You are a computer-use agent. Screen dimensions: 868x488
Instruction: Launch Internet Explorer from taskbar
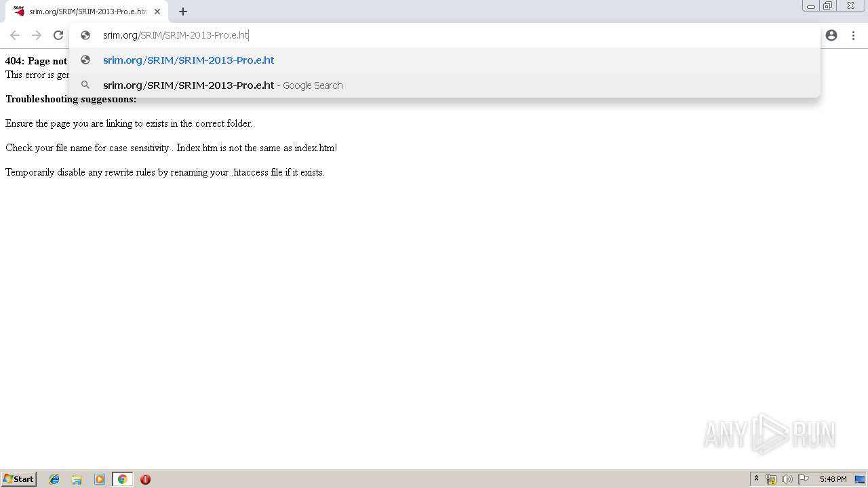(54, 479)
